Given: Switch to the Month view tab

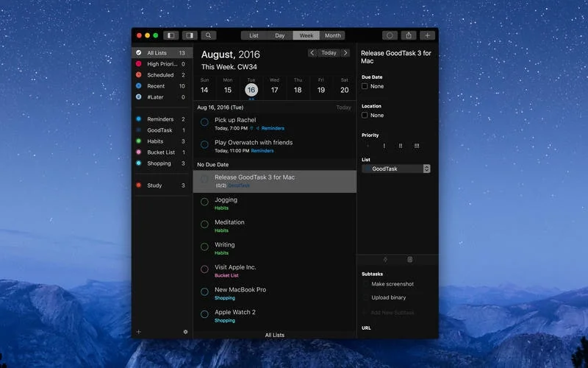Looking at the screenshot, I should [x=333, y=35].
